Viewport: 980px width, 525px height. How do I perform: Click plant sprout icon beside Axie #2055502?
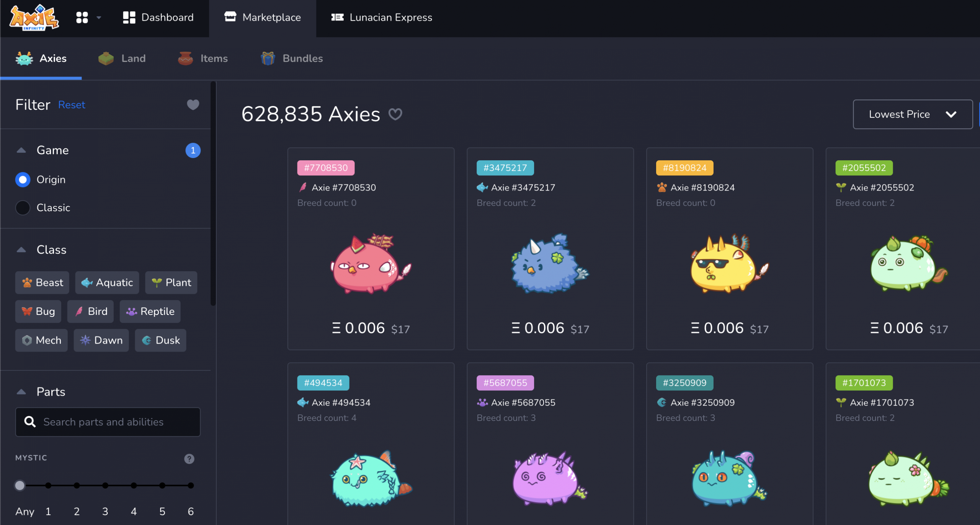(x=841, y=187)
